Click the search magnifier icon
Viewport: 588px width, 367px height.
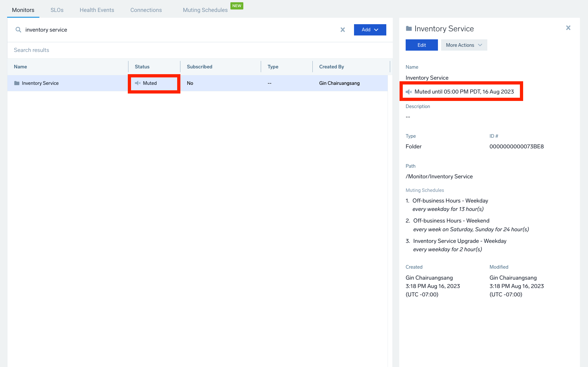(18, 30)
